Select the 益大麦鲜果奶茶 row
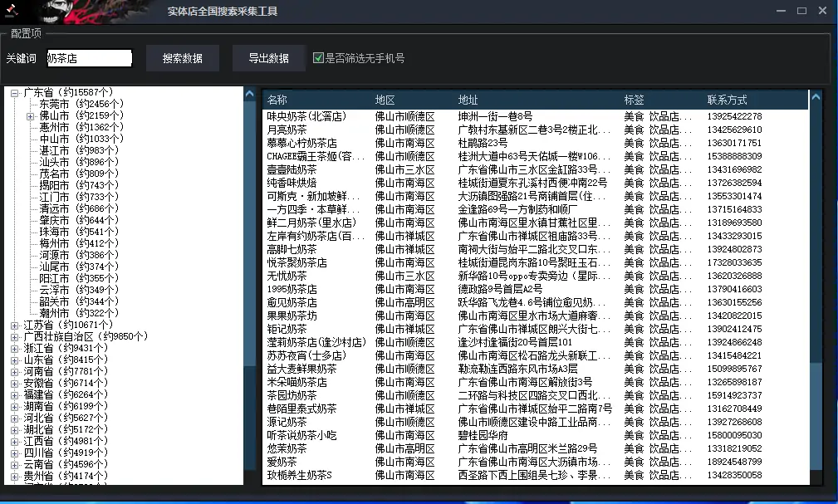838x504 pixels. [x=536, y=369]
